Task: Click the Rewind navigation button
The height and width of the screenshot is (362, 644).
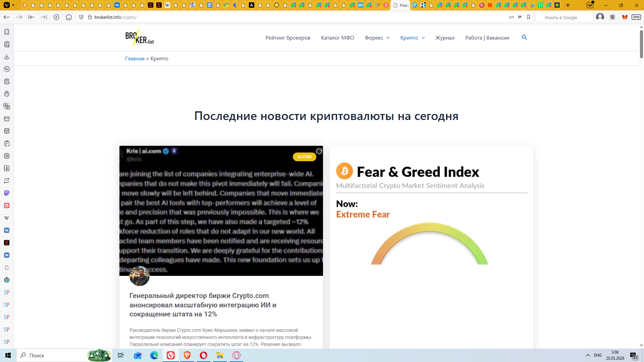Action: pos(32,17)
